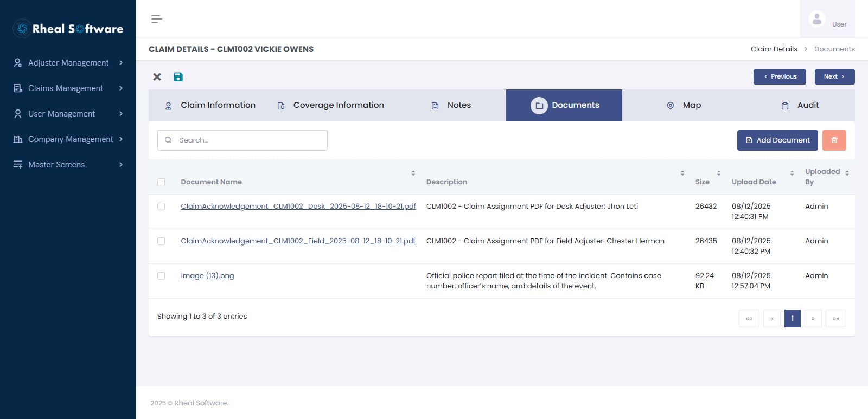This screenshot has height=419, width=868.
Task: Expand the Company Management menu chevron
Action: point(121,139)
